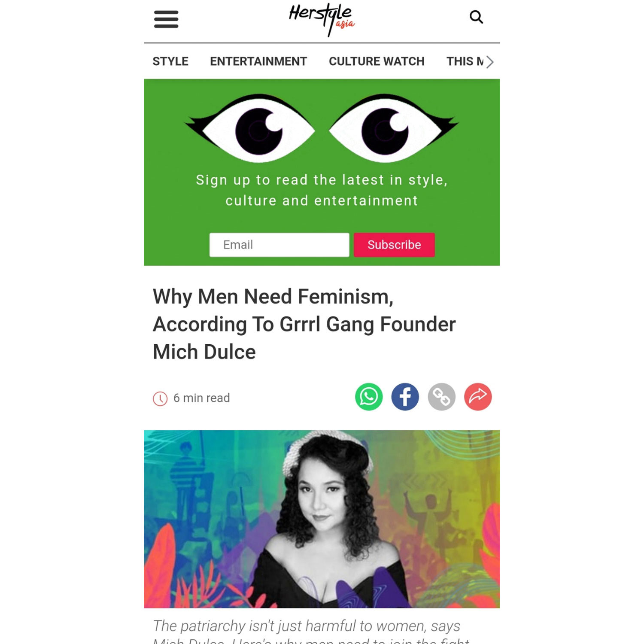644x644 pixels.
Task: Click inside the Email input field
Action: 279,245
